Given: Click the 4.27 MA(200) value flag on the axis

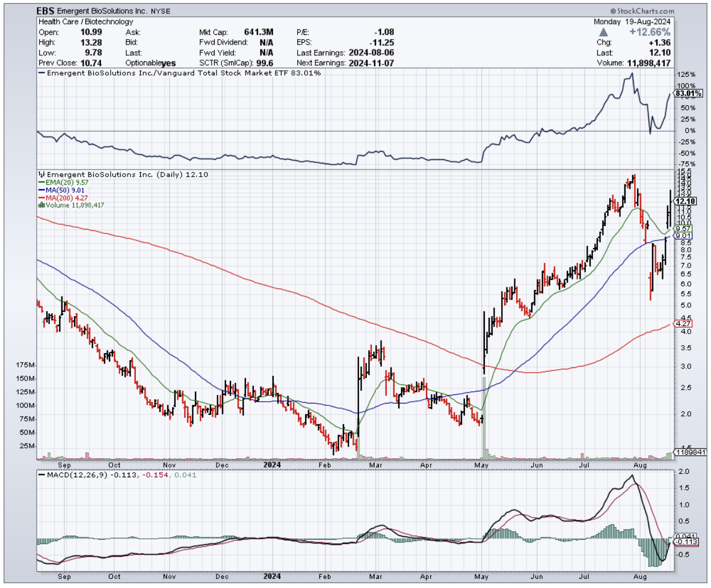Looking at the screenshot, I should click(682, 323).
